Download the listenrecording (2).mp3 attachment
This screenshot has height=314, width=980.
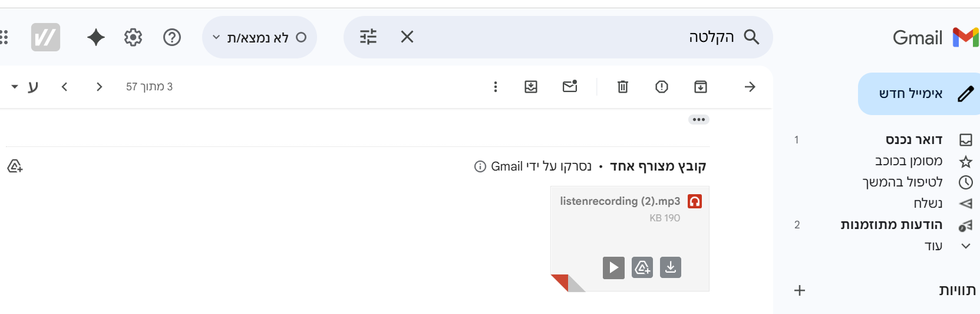coord(670,267)
